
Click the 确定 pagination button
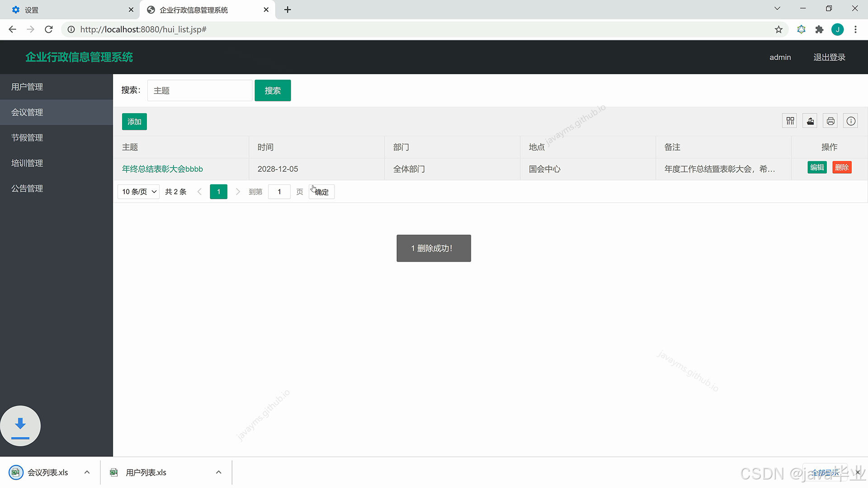click(x=322, y=192)
